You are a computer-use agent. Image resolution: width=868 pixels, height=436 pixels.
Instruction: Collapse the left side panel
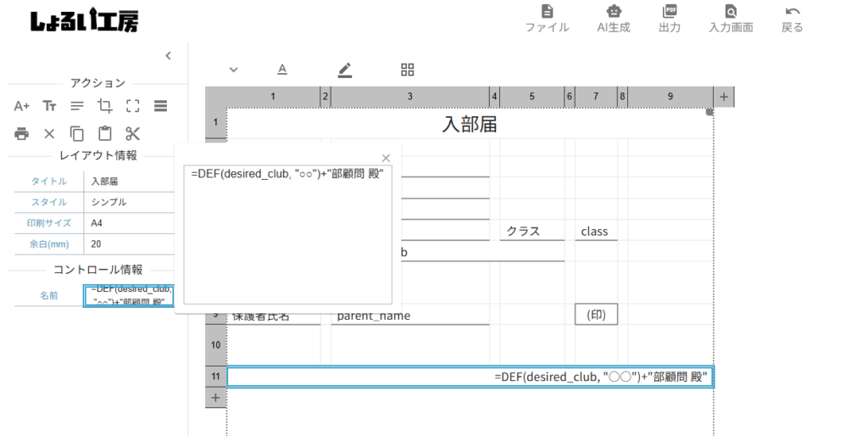[168, 56]
